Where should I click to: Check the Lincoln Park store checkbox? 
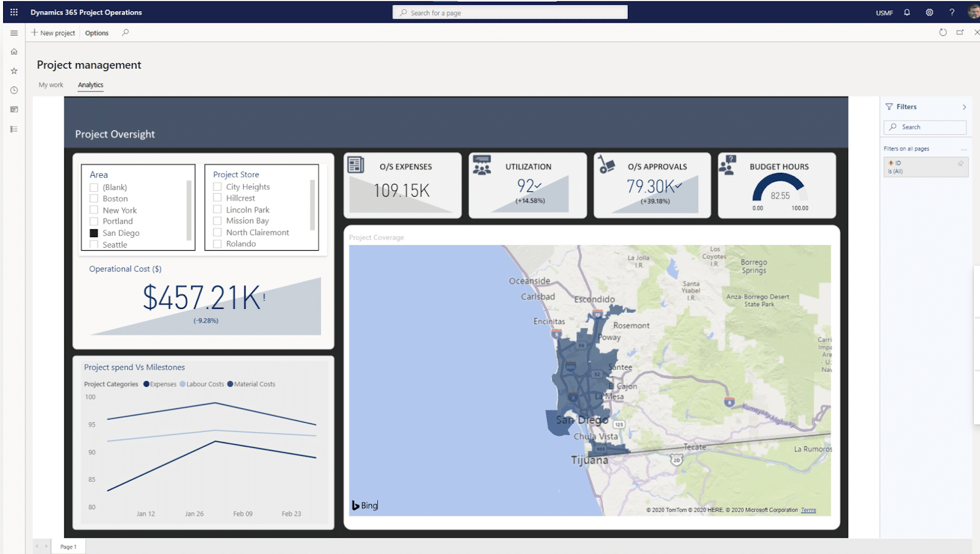pyautogui.click(x=217, y=210)
